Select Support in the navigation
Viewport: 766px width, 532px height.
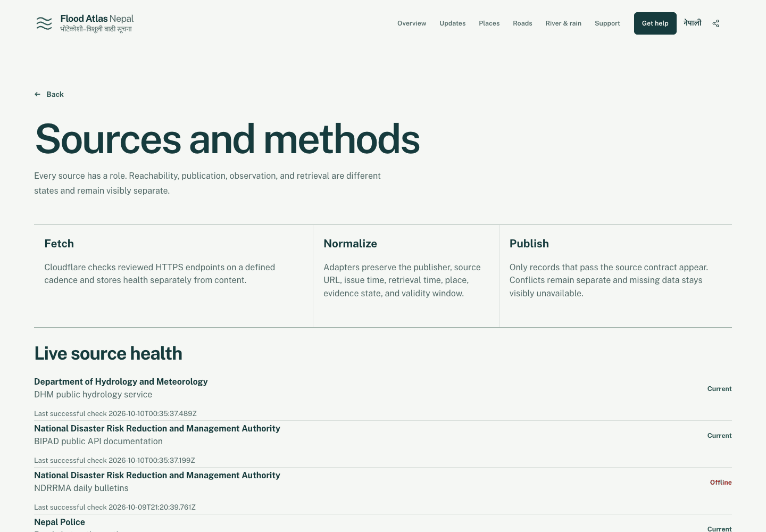coord(607,23)
